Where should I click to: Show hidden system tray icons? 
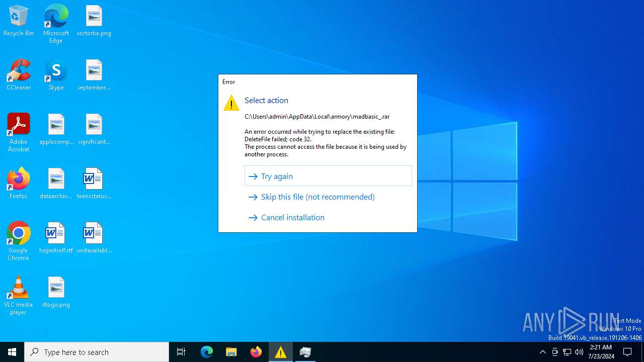pos(542,352)
